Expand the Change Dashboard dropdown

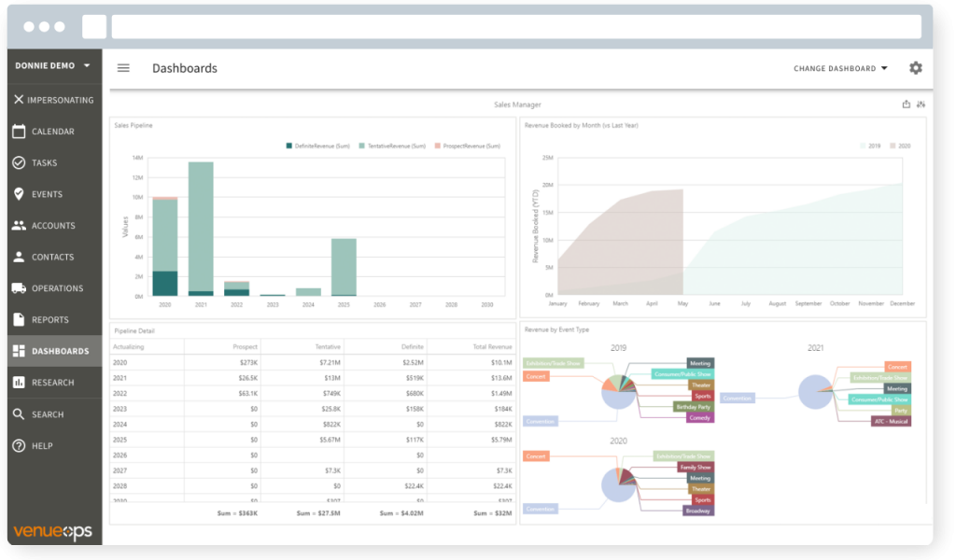(x=840, y=68)
